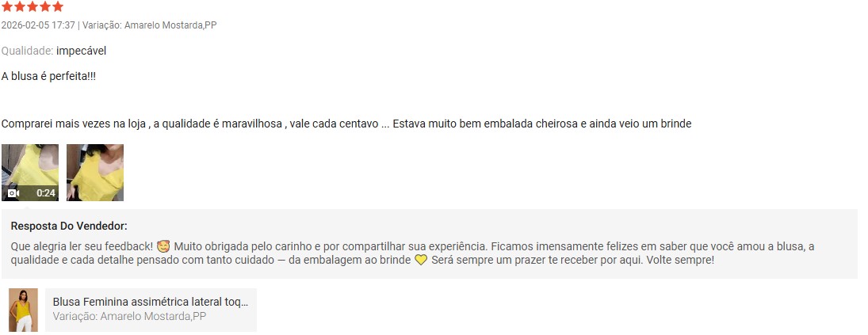The width and height of the screenshot is (868, 335).
Task: Click the second rating star
Action: (x=20, y=6)
